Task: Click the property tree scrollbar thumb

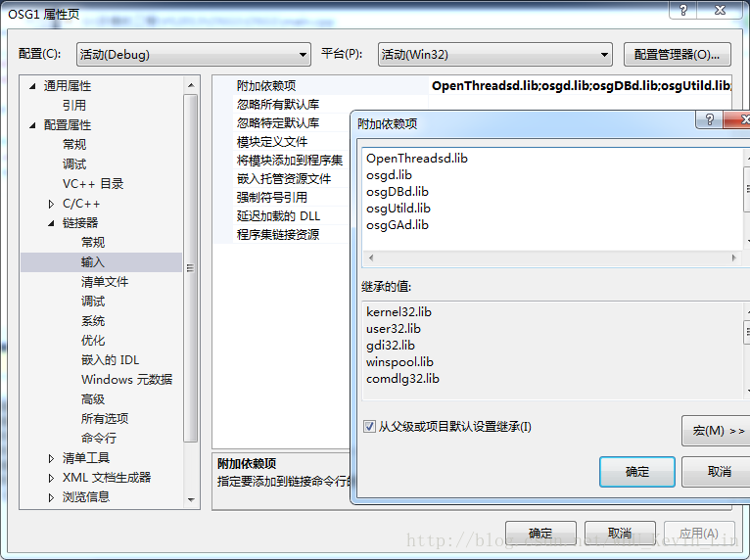Action: point(190,268)
